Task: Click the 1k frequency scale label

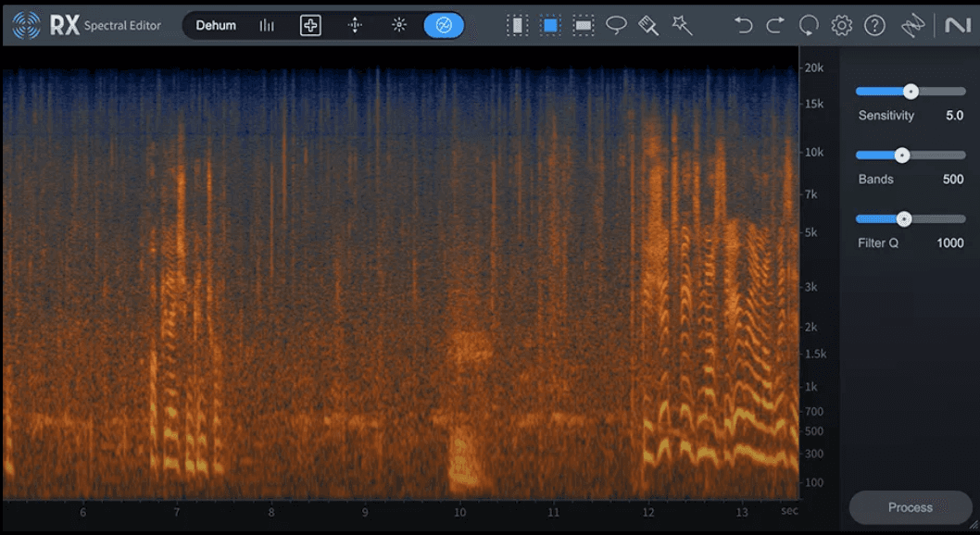Action: (x=810, y=386)
